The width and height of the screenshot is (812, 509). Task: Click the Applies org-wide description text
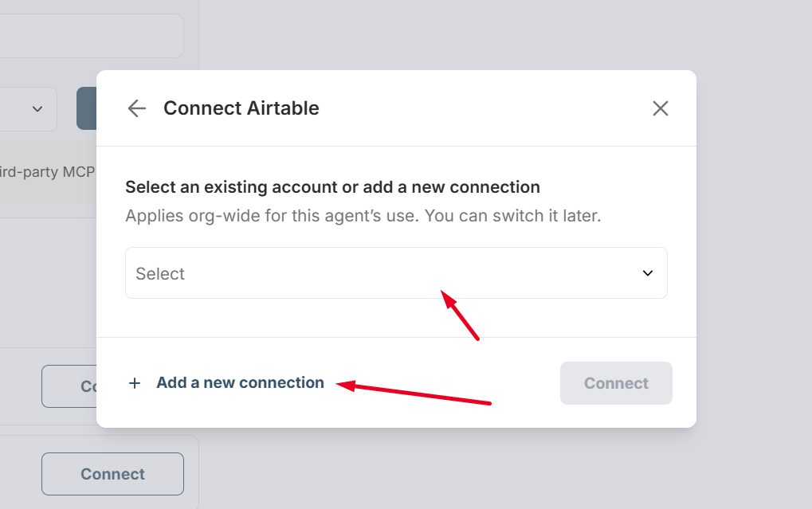click(x=363, y=216)
